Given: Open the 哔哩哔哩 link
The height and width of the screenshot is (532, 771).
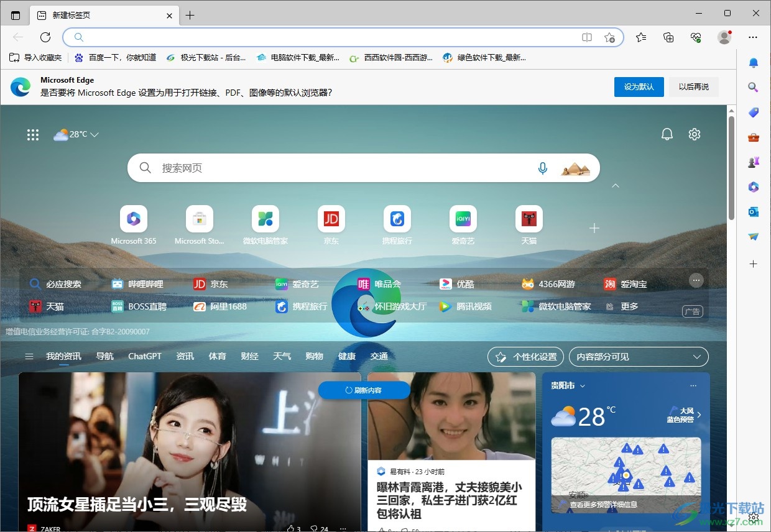Looking at the screenshot, I should tap(137, 284).
